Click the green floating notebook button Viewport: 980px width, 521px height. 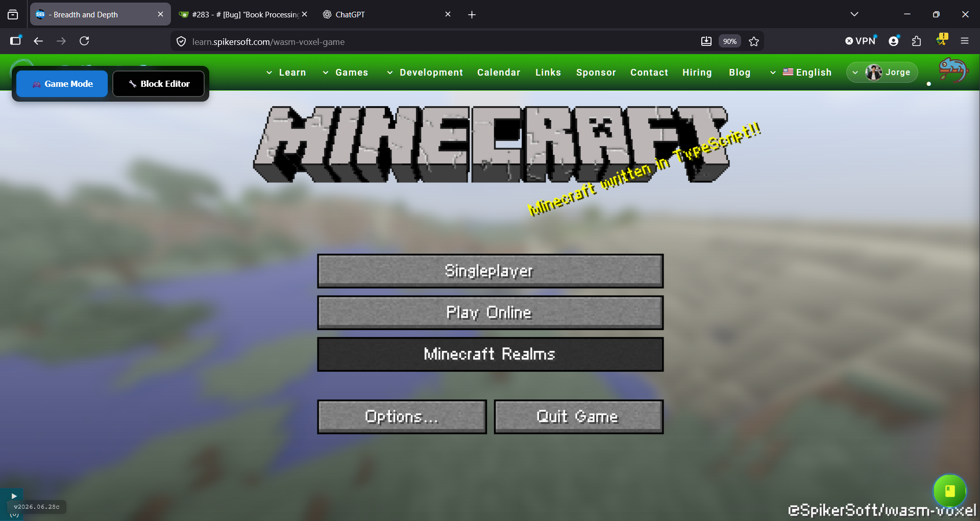(x=950, y=491)
